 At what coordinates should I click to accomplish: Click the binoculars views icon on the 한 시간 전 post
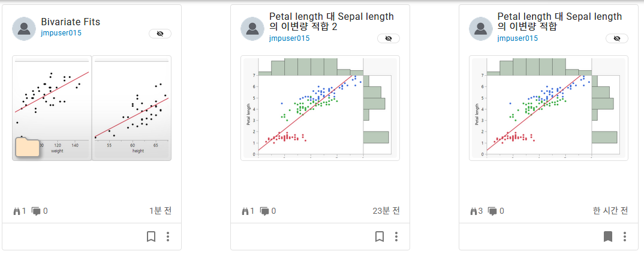coord(474,211)
